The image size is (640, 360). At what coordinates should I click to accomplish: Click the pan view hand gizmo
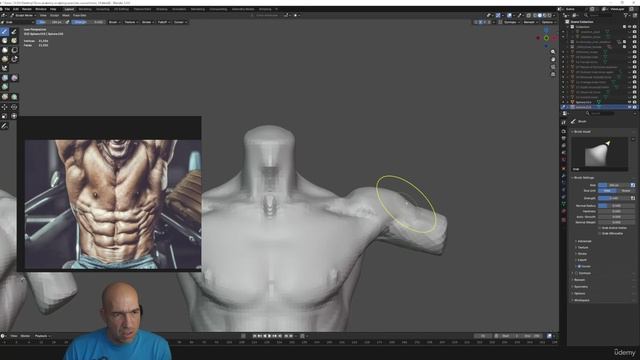click(553, 59)
